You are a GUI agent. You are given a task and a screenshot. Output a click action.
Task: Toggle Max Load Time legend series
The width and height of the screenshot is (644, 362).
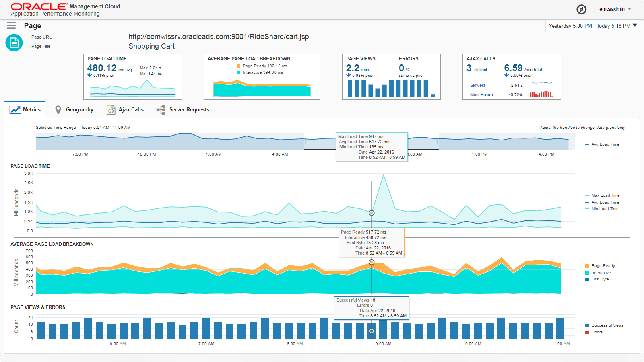point(605,195)
